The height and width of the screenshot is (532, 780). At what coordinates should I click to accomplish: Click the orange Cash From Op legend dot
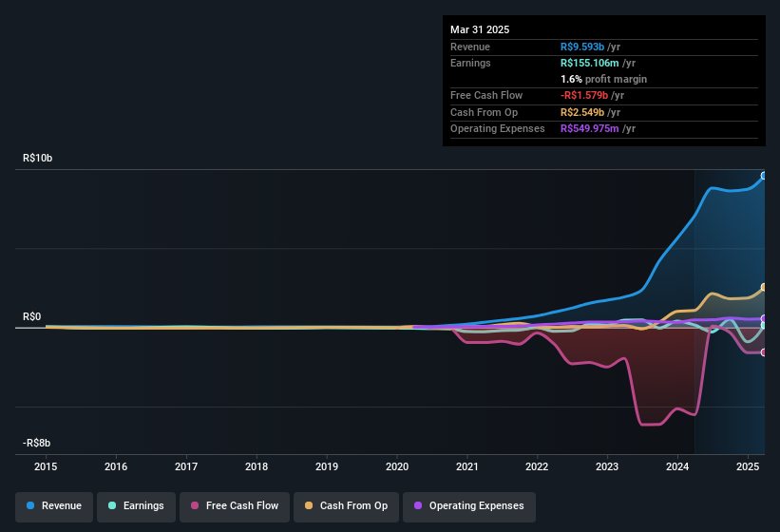click(309, 505)
